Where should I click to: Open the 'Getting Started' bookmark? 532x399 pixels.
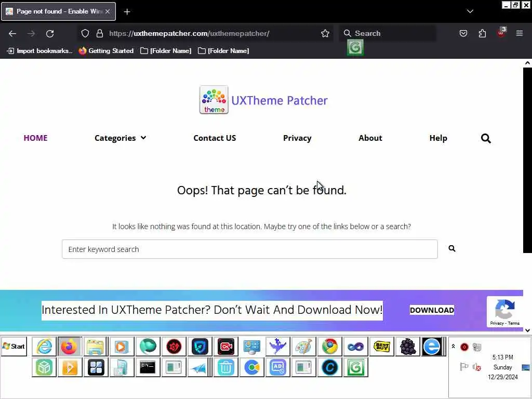click(106, 51)
